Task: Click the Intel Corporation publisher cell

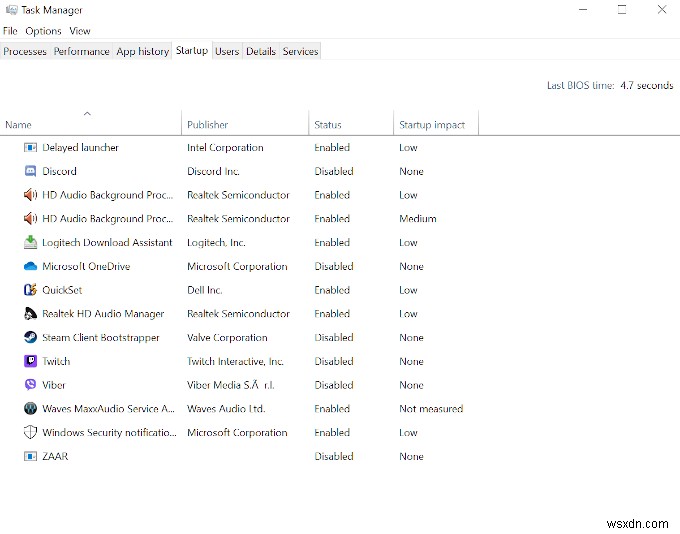Action: coord(225,147)
